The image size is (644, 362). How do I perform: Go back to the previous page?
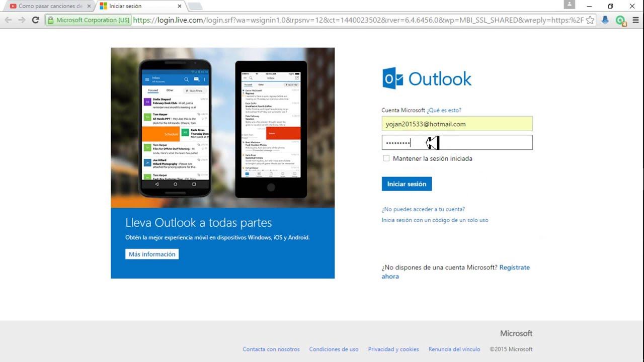click(8, 20)
